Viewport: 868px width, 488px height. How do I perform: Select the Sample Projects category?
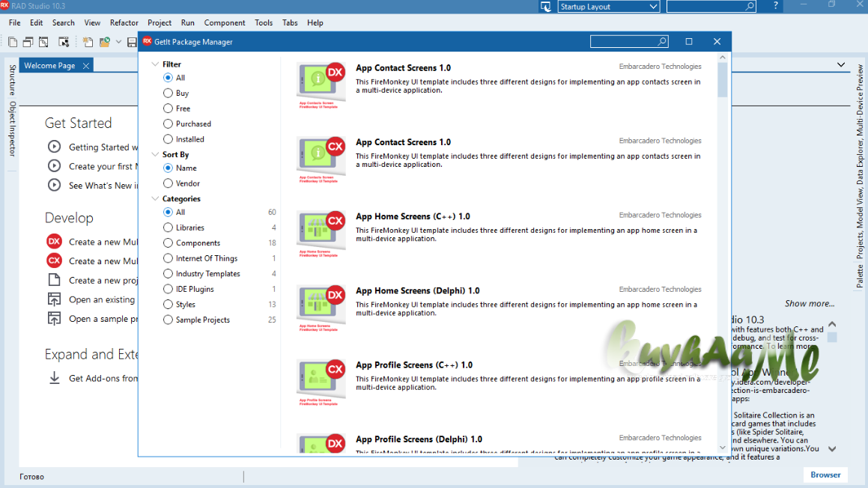click(168, 320)
